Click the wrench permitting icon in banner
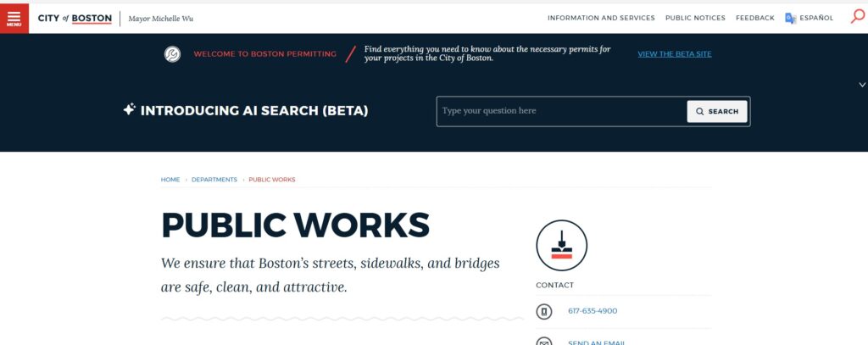Screen dimensions: 868x345 coord(172,54)
